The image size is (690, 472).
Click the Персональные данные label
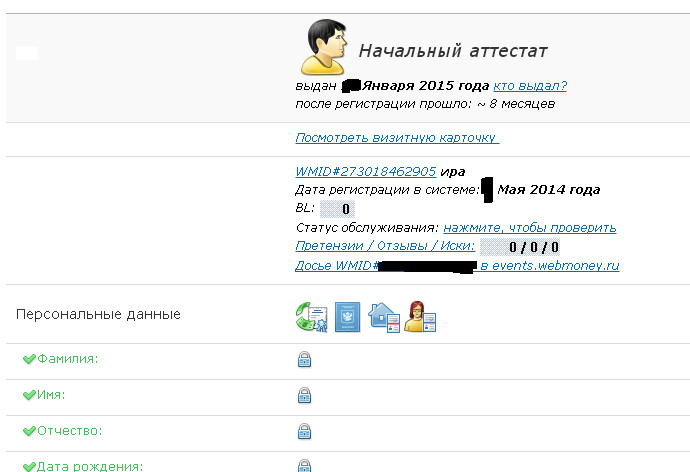(x=98, y=315)
